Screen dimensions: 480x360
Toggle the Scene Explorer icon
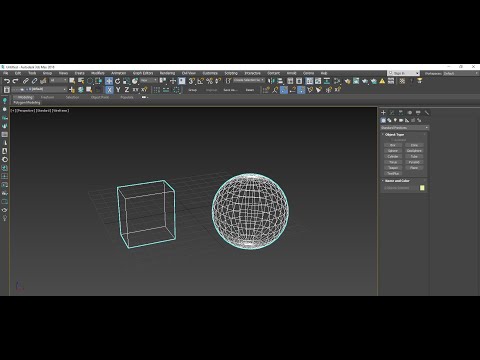click(290, 81)
